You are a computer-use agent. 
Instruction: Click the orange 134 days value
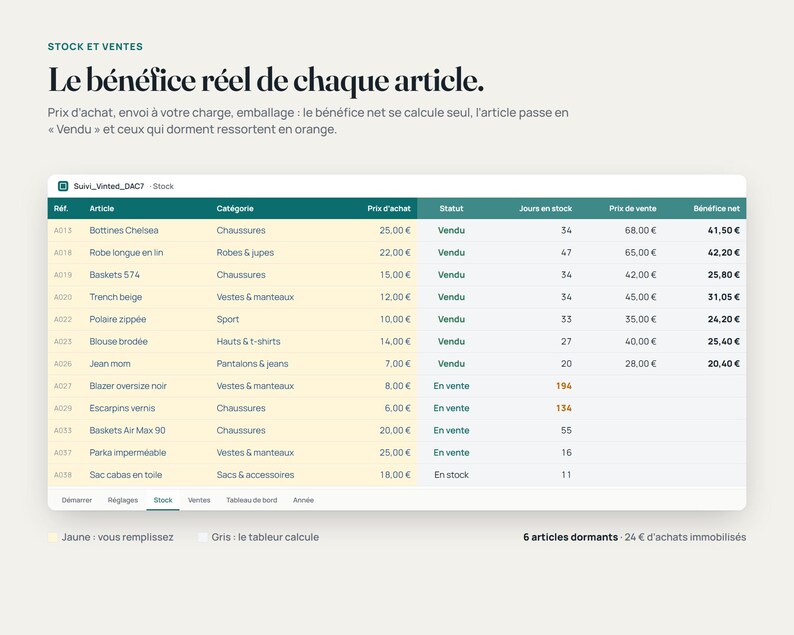(564, 408)
